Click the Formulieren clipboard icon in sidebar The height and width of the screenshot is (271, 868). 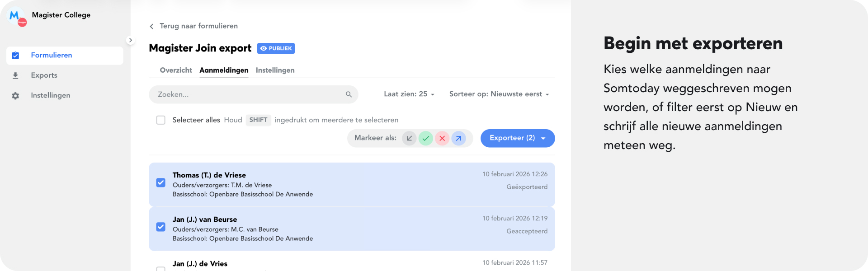(x=15, y=56)
